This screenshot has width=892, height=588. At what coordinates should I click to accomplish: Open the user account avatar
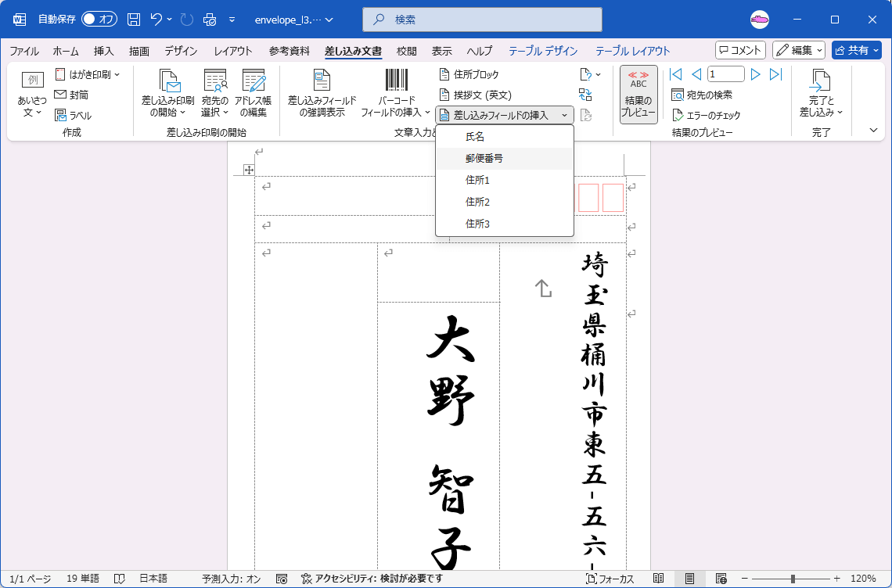pos(760,20)
